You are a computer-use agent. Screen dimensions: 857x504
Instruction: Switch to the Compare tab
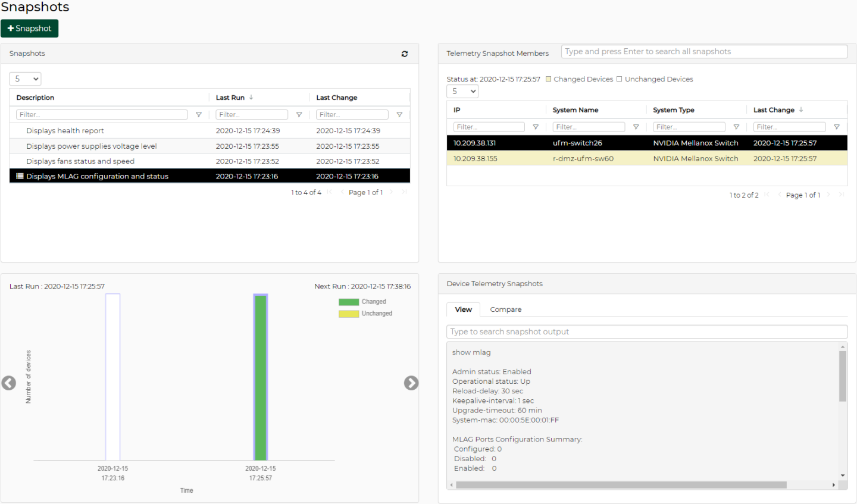(x=505, y=309)
